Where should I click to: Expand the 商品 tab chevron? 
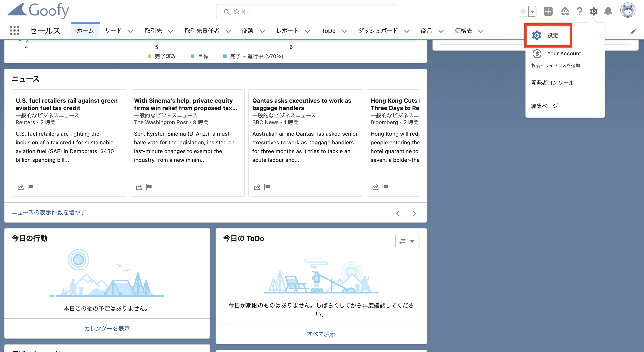[441, 31]
